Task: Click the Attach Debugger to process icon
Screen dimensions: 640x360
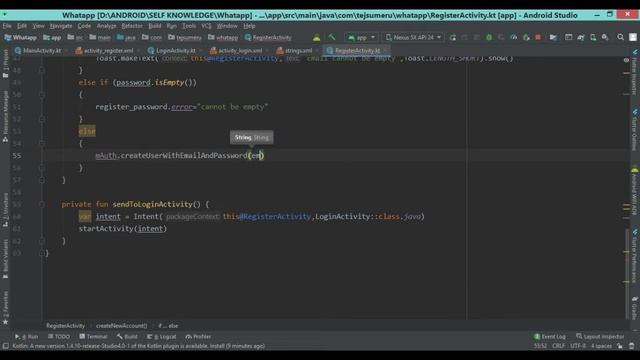Action: [x=526, y=38]
